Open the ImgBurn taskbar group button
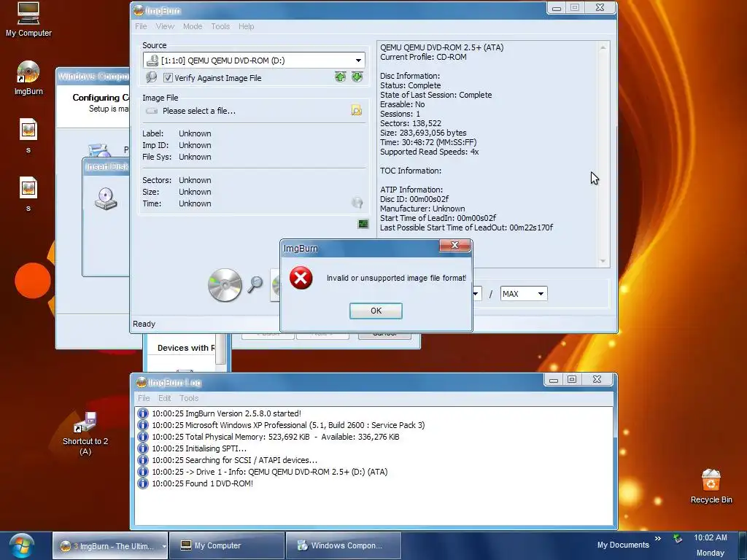Image resolution: width=747 pixels, height=560 pixels. tap(109, 545)
